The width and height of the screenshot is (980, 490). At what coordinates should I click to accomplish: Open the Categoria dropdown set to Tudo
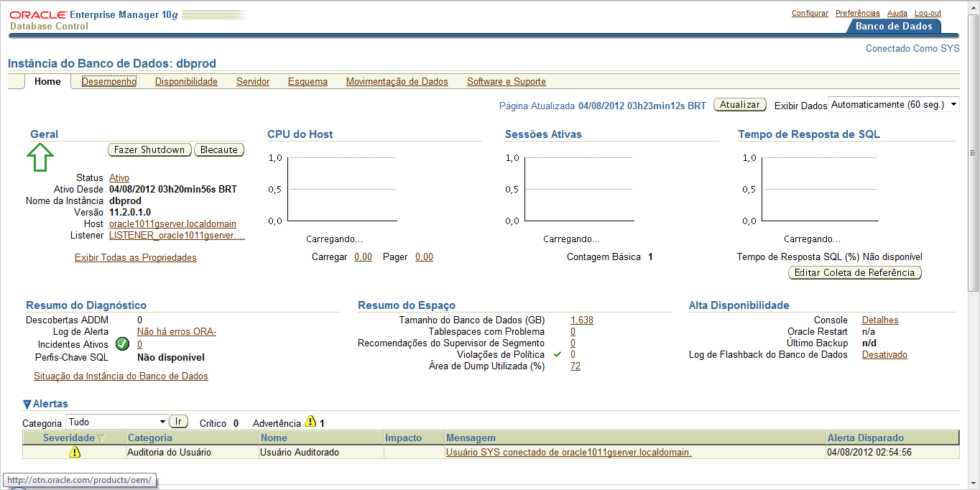pos(116,422)
